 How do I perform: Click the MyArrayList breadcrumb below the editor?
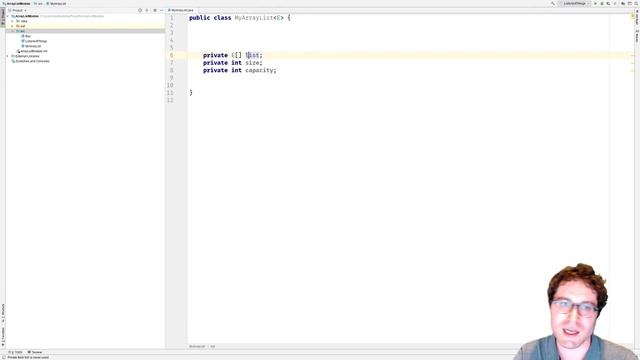pos(197,346)
